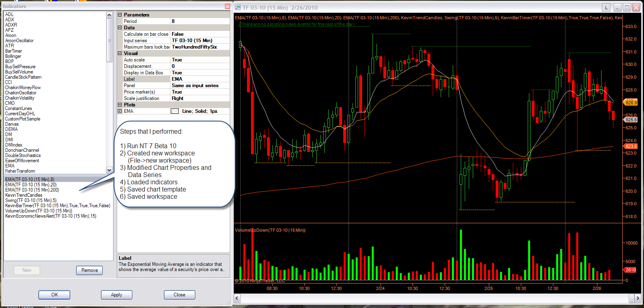Click the 626.9 orange price marker
Viewport: 644px width, 308px height.
coord(631,103)
